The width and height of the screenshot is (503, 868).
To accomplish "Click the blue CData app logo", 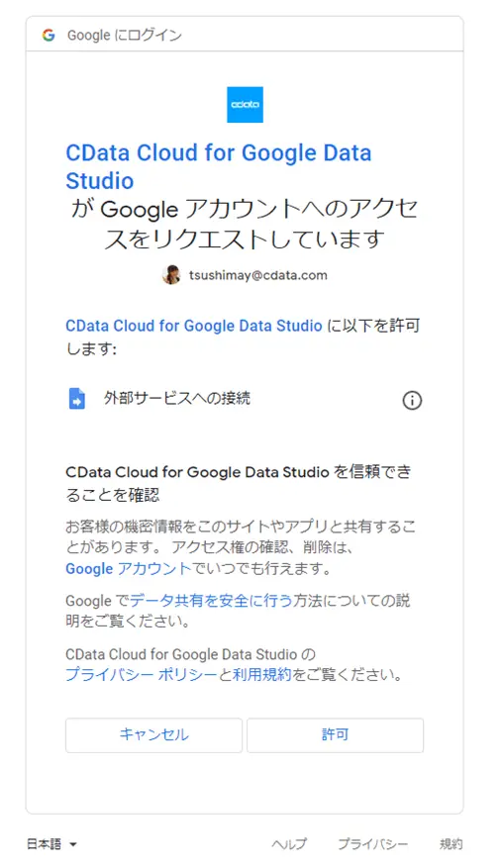I will pyautogui.click(x=245, y=105).
